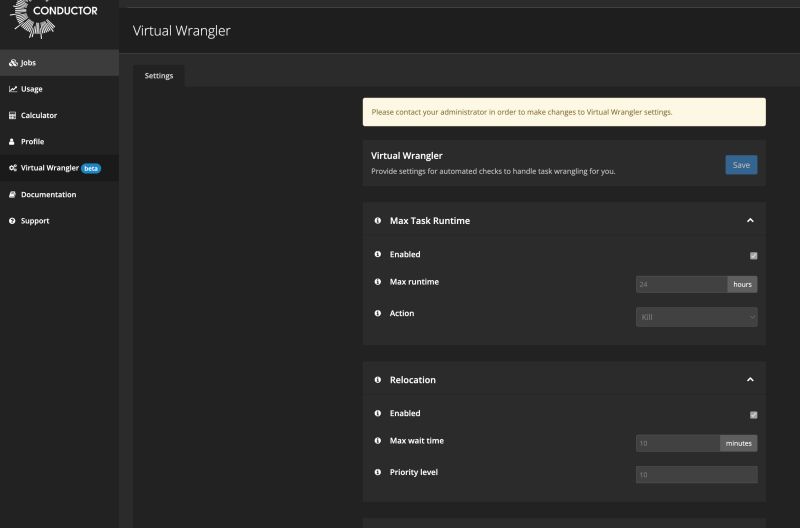Click the minutes unit label
The image size is (800, 528).
click(739, 443)
